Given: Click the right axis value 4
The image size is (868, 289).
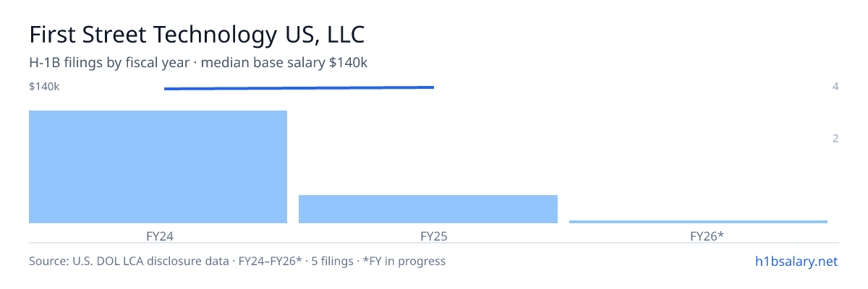Looking at the screenshot, I should tap(835, 87).
